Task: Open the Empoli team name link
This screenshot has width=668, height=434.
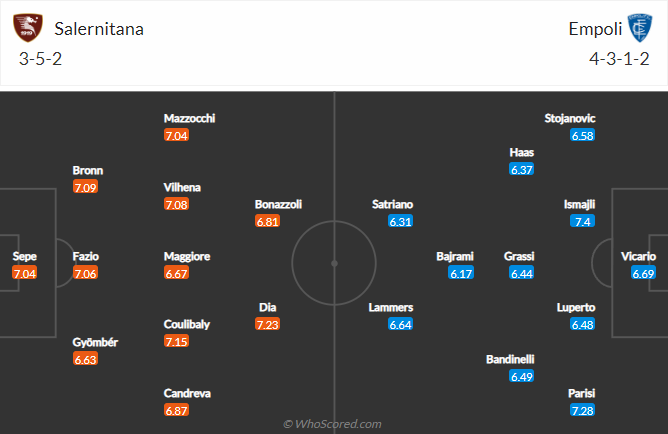Action: (592, 29)
